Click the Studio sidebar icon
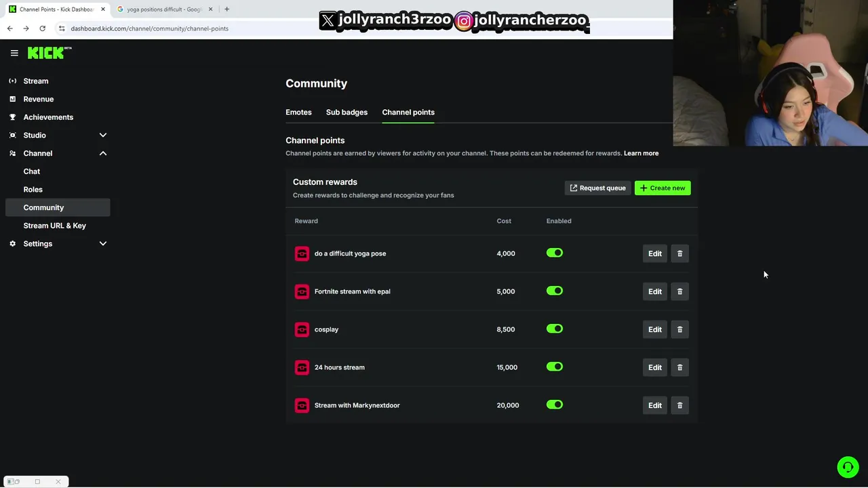The image size is (868, 488). pyautogui.click(x=12, y=135)
